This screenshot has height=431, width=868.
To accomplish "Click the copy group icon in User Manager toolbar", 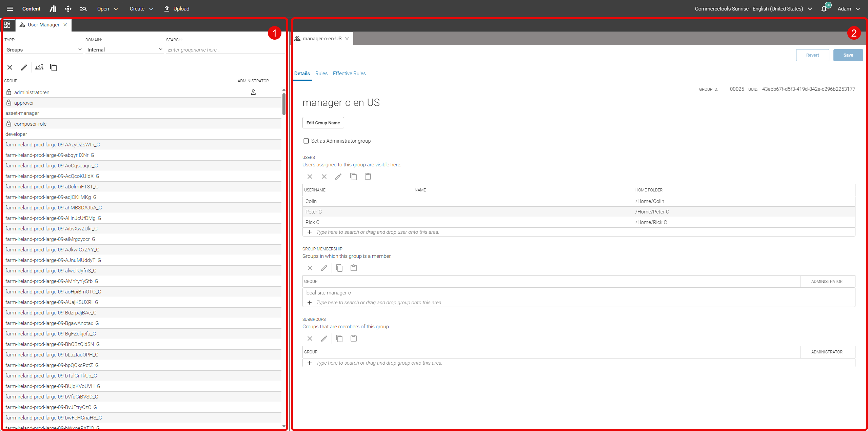I will 53,67.
